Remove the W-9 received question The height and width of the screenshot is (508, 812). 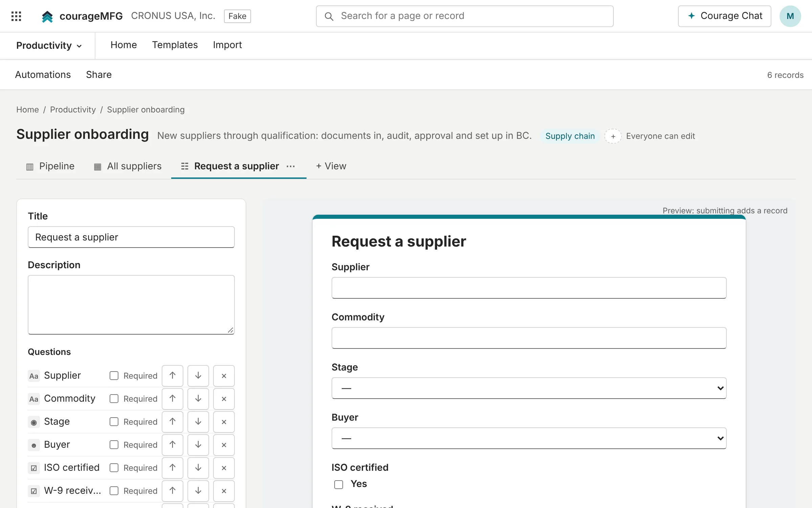click(x=224, y=491)
